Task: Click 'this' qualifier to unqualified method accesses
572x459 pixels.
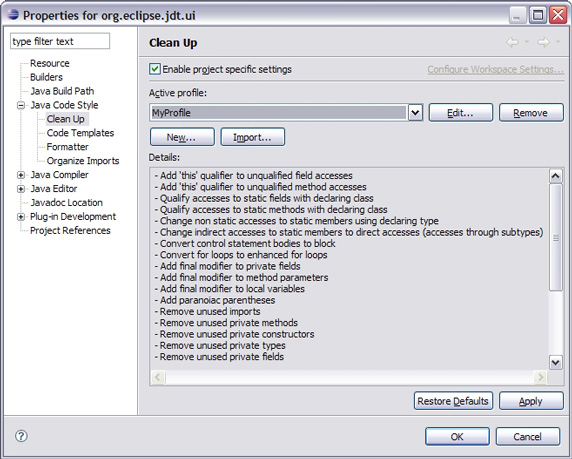Action: pyautogui.click(x=260, y=187)
